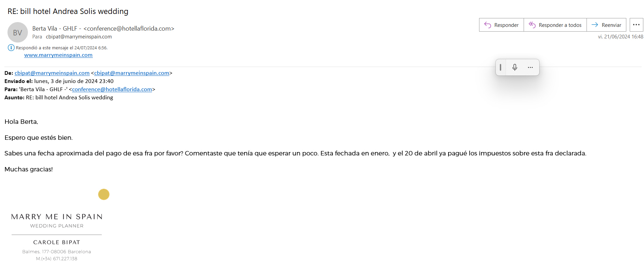Click the Responder reply arrow icon
The width and height of the screenshot is (644, 267).
[488, 25]
